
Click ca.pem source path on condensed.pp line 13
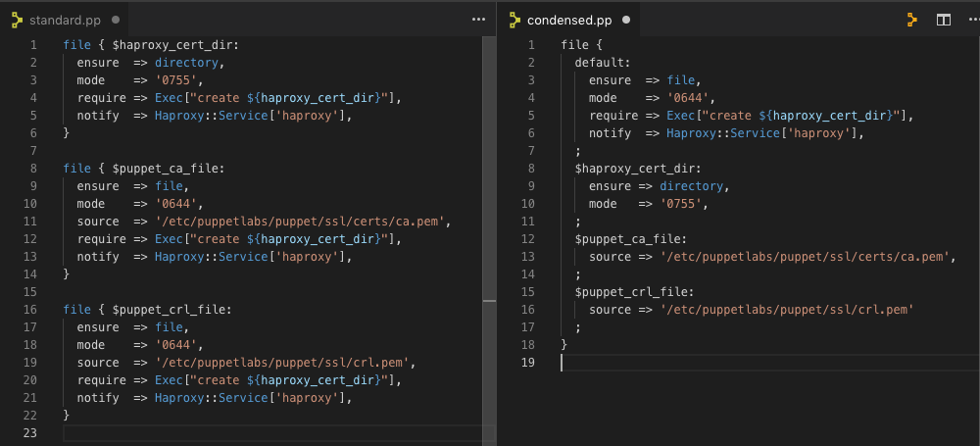tap(805, 257)
